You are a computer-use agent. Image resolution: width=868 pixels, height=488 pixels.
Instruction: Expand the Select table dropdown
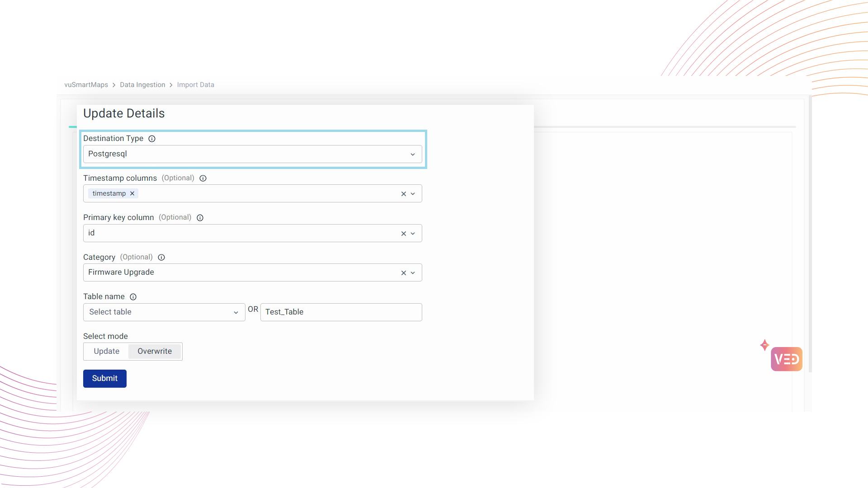[x=164, y=312]
